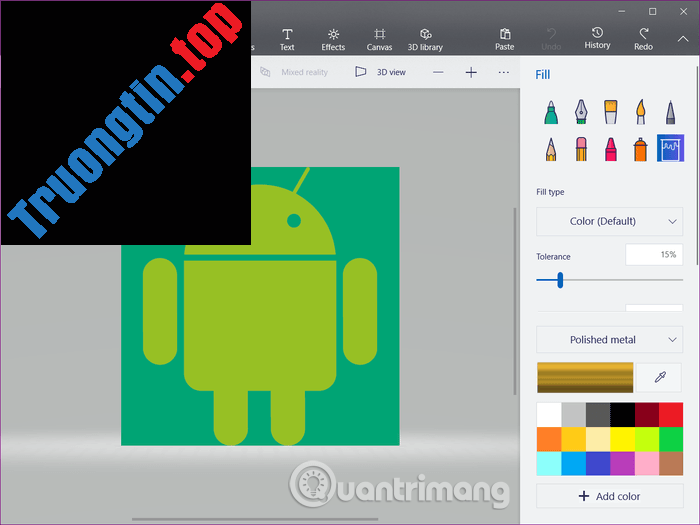Image resolution: width=700 pixels, height=525 pixels.
Task: Toggle 3D view mode
Action: (380, 72)
